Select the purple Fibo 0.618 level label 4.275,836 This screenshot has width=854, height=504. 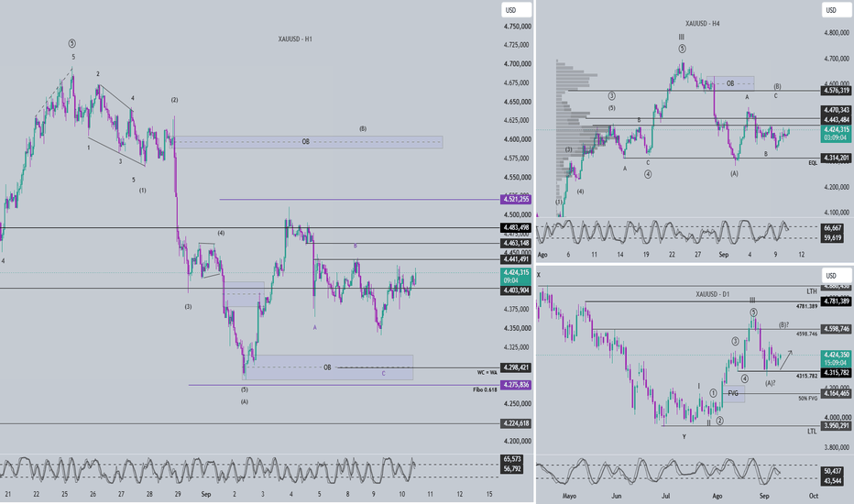[x=515, y=385]
